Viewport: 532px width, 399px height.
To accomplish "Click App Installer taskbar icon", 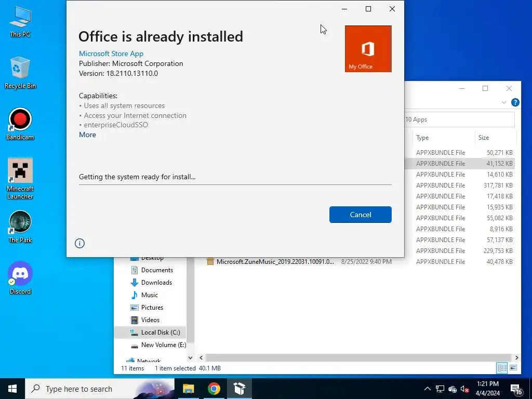I will point(239,389).
